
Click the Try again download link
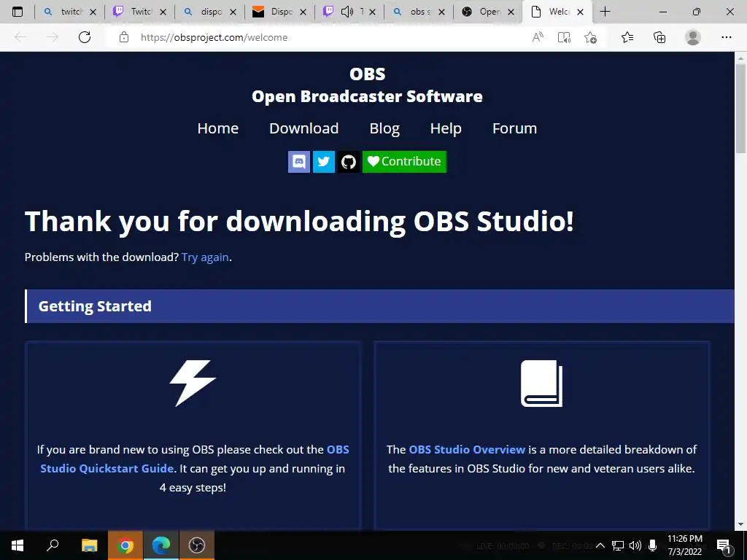pyautogui.click(x=205, y=257)
